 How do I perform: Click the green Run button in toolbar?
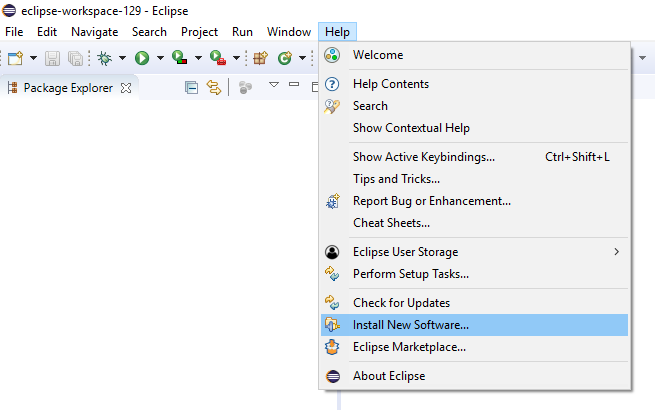point(142,58)
